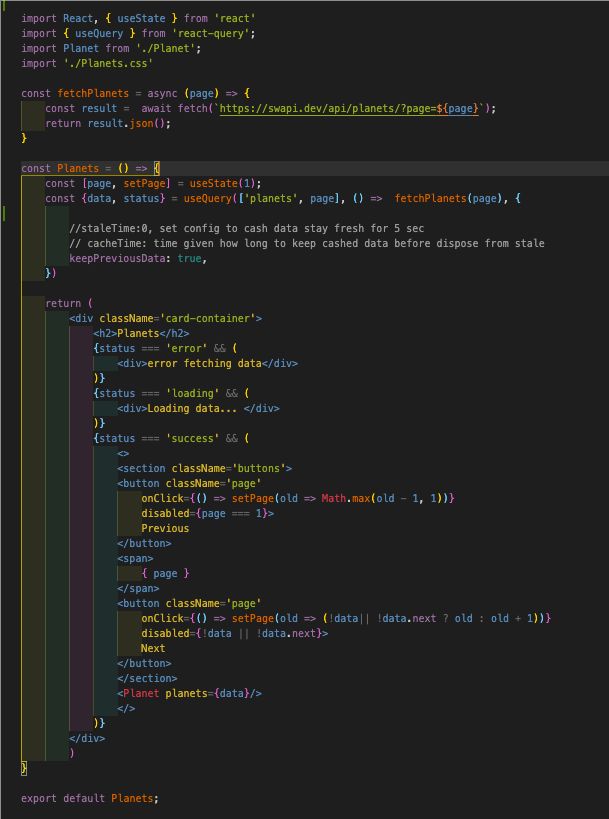Click the 'buttons' className on the section

[x=259, y=469]
